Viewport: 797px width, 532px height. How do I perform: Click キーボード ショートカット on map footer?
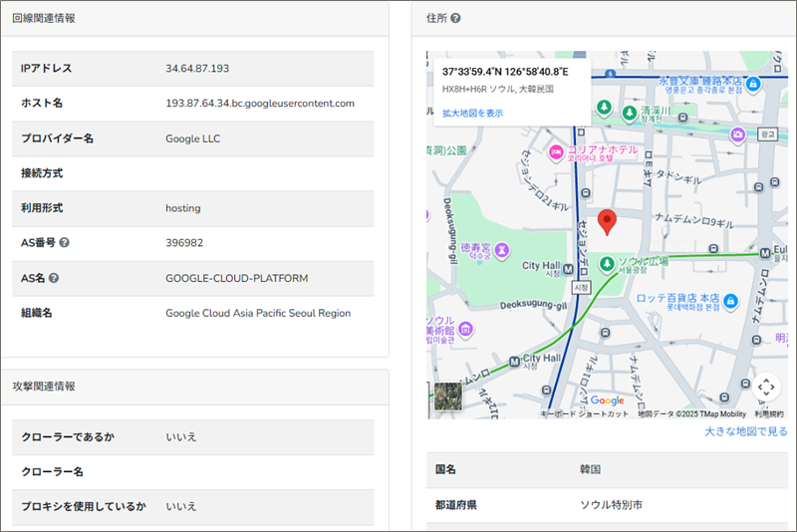click(584, 413)
